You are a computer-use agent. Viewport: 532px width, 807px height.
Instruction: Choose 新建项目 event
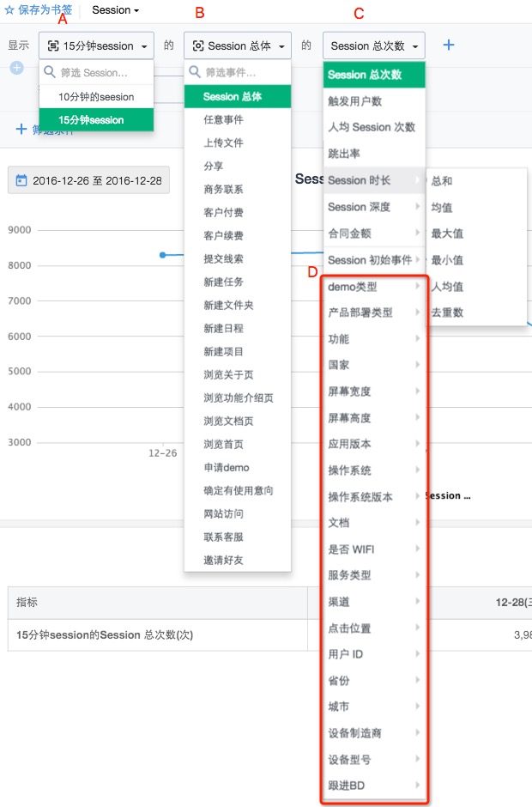[x=238, y=351]
